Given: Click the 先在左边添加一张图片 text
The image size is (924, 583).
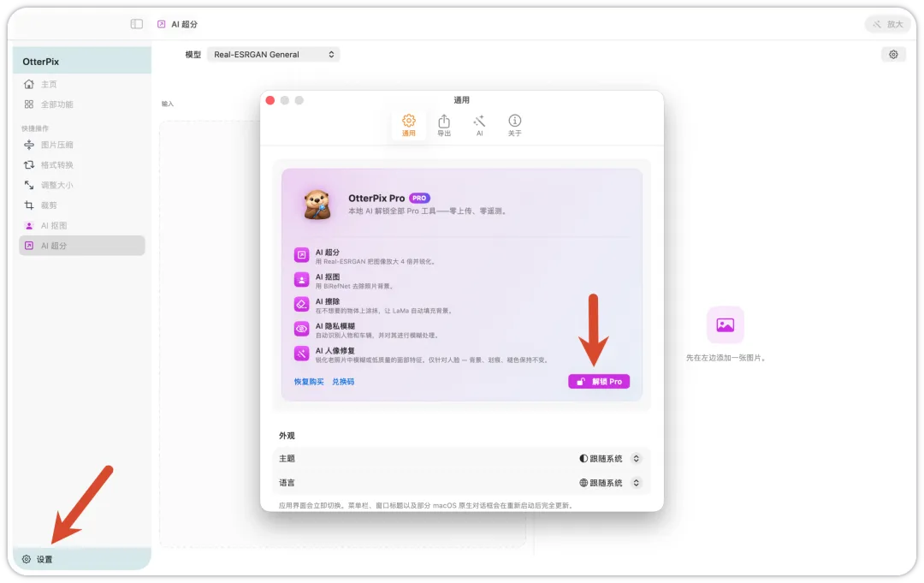Looking at the screenshot, I should [725, 358].
